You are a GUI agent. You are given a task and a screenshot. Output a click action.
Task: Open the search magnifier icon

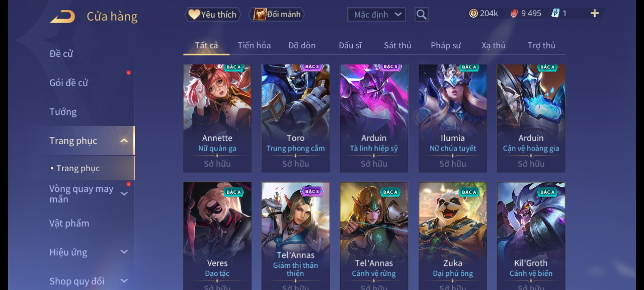click(x=421, y=14)
